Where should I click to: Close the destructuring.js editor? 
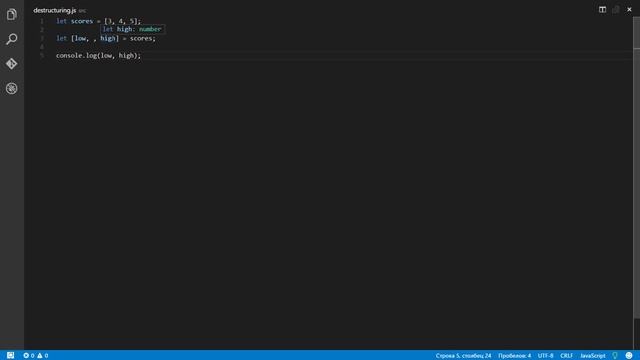click(x=629, y=9)
